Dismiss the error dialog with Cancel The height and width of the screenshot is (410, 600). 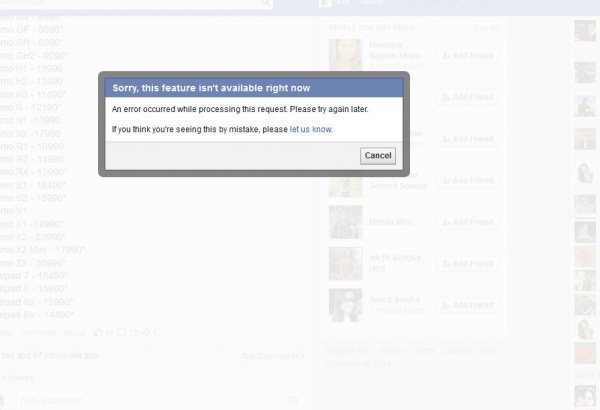coord(378,156)
